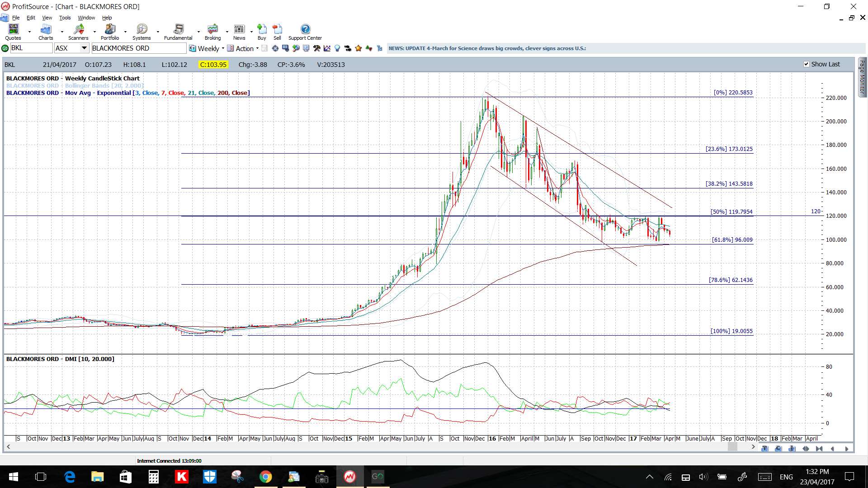The height and width of the screenshot is (488, 868).
Task: Toggle the Show Last checkbox
Action: 806,64
